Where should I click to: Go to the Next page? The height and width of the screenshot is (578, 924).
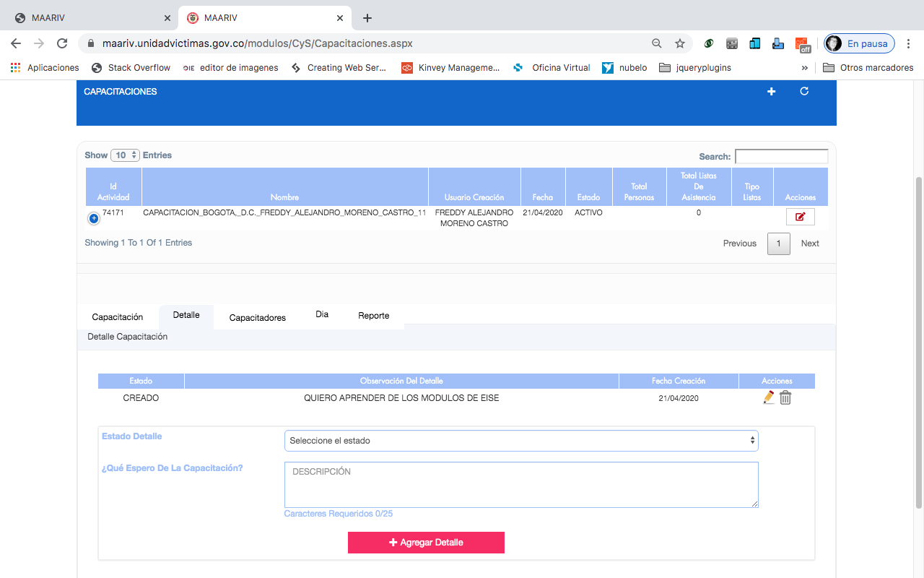810,243
